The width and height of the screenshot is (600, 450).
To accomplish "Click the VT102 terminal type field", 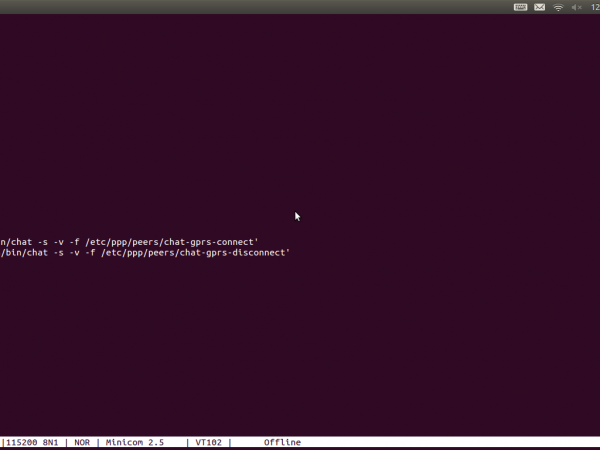I will pos(208,442).
